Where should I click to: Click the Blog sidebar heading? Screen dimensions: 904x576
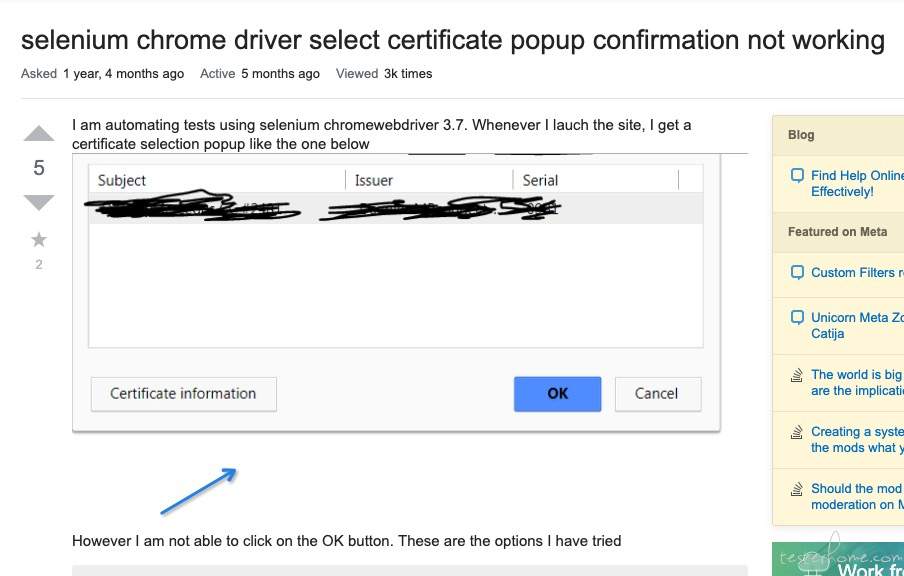pyautogui.click(x=801, y=135)
